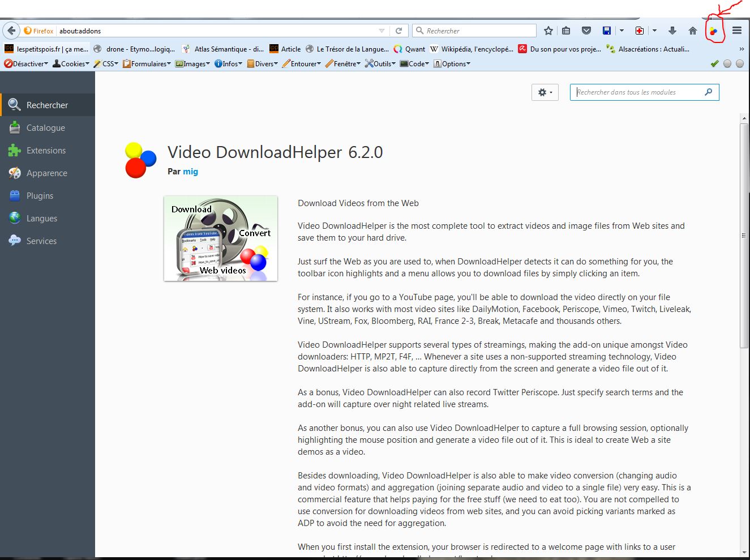Switch to the Plugins section
Image resolution: width=750 pixels, height=560 pixels.
(x=40, y=196)
